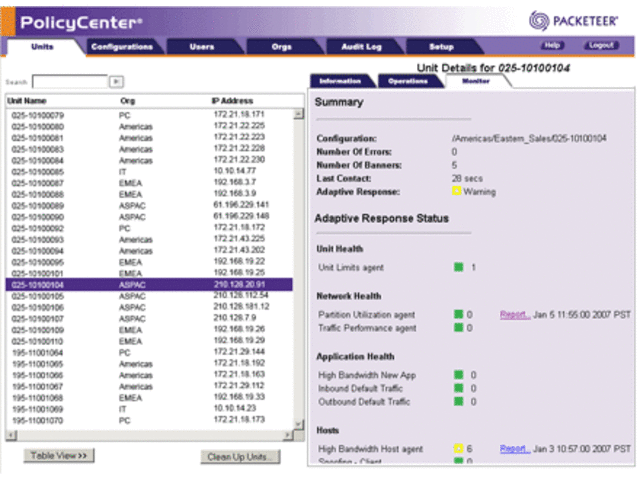The width and height of the screenshot is (640, 480).
Task: Click the Help button
Action: point(552,46)
